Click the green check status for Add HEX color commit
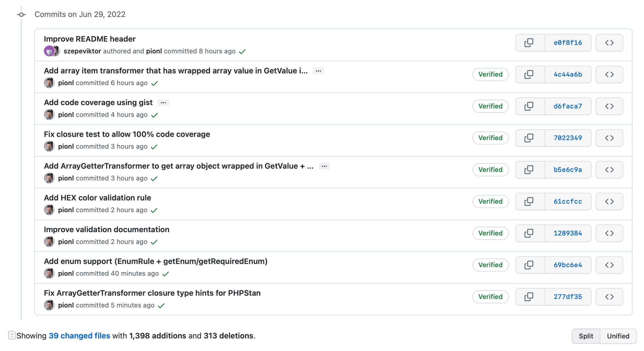 pyautogui.click(x=154, y=210)
